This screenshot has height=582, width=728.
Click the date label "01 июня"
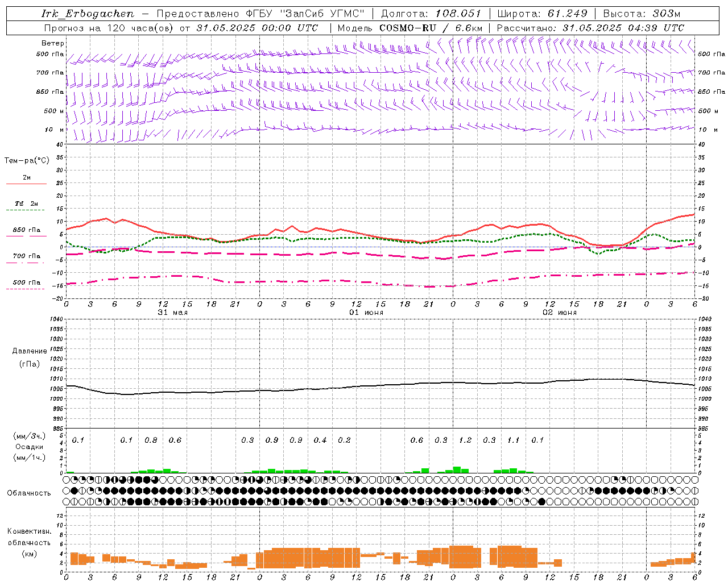(366, 313)
